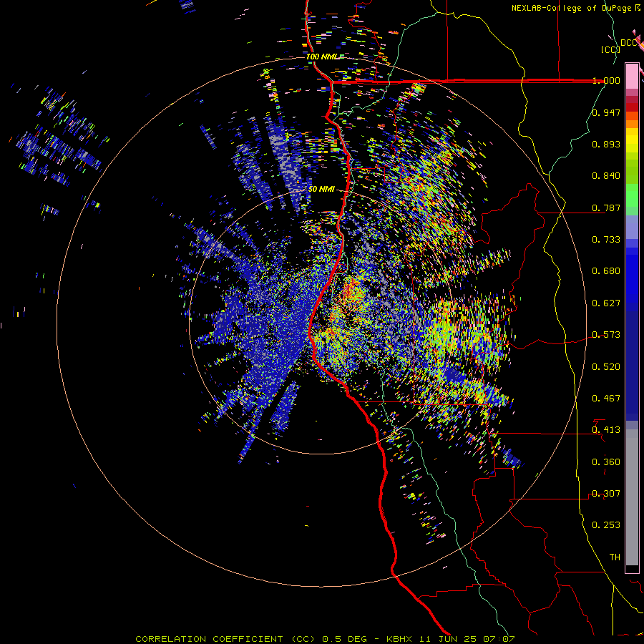Pick the gray segment of the color bar

click(632, 497)
